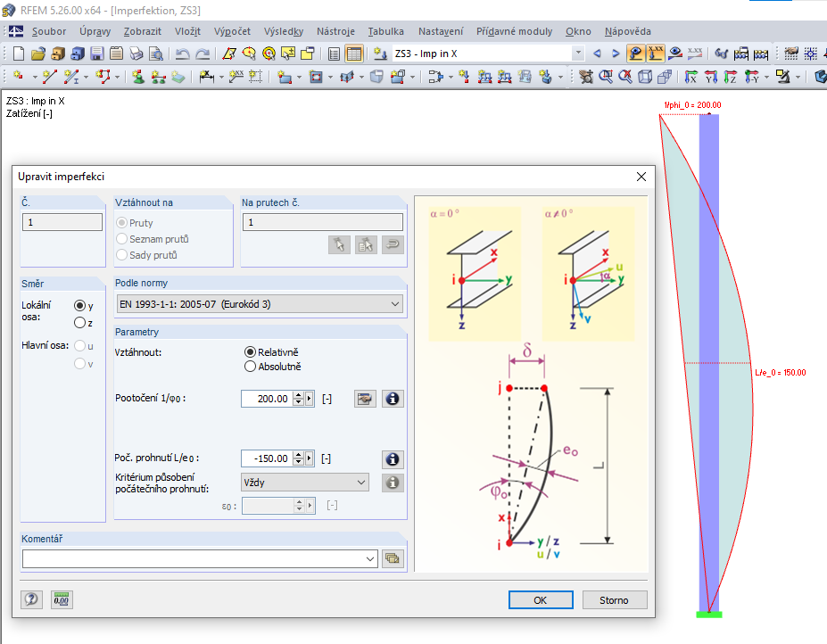
Task: Open the Úpravy menu
Action: [x=95, y=31]
